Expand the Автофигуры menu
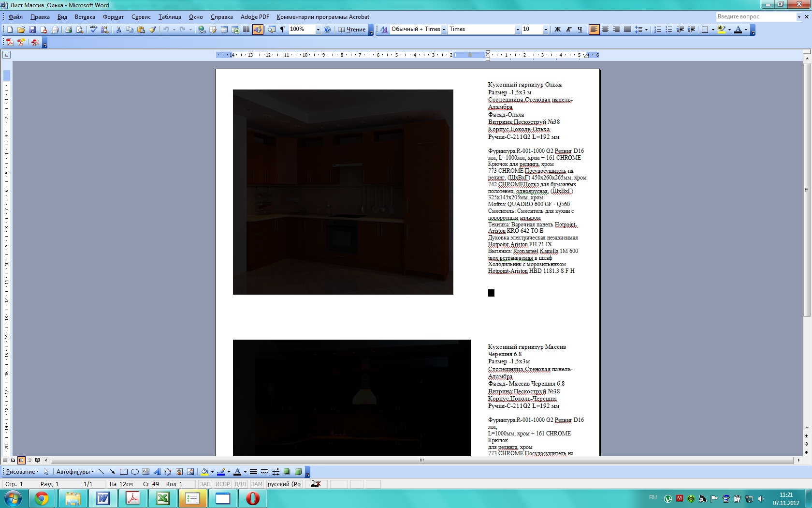This screenshot has width=812, height=508. click(75, 472)
